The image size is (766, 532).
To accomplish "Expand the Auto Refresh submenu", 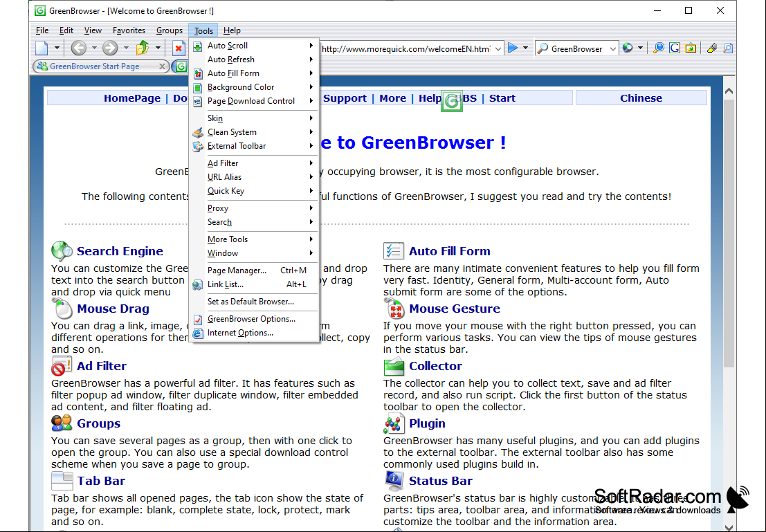I will pos(254,59).
